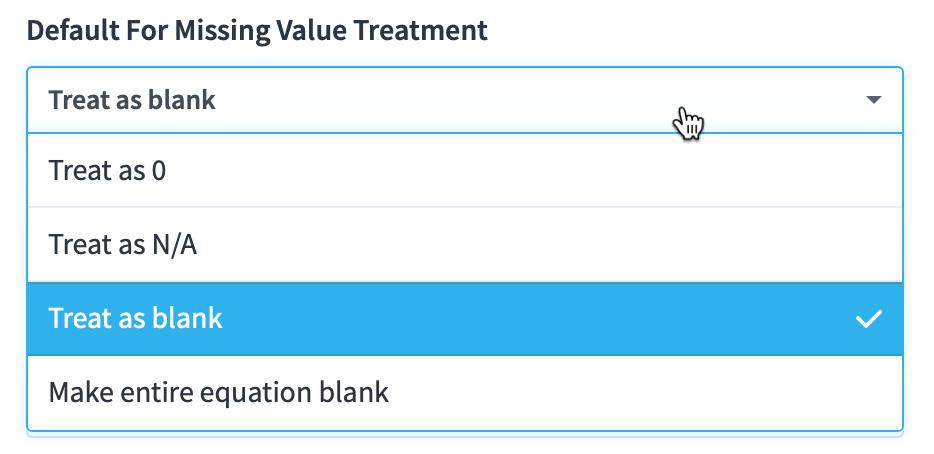Pick the last option in the list

point(465,393)
